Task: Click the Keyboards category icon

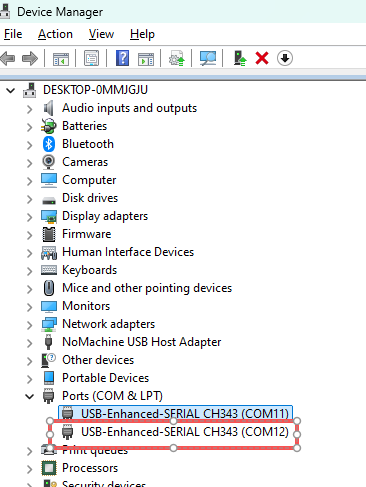Action: pos(49,270)
